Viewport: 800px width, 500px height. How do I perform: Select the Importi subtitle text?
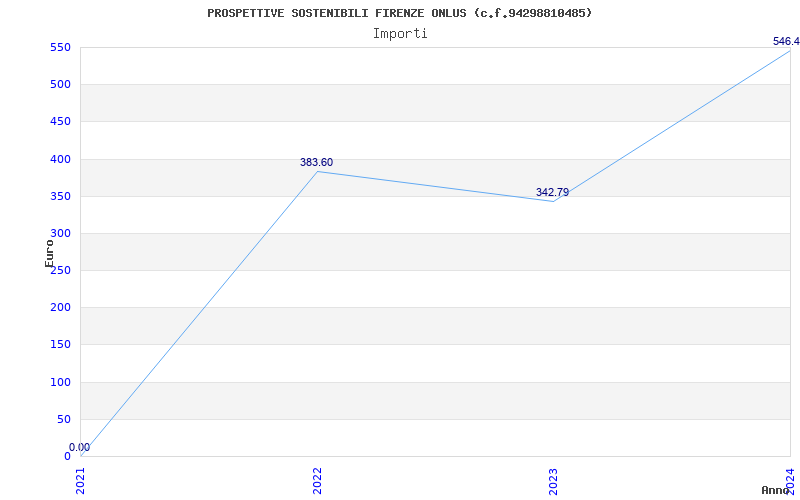click(400, 34)
